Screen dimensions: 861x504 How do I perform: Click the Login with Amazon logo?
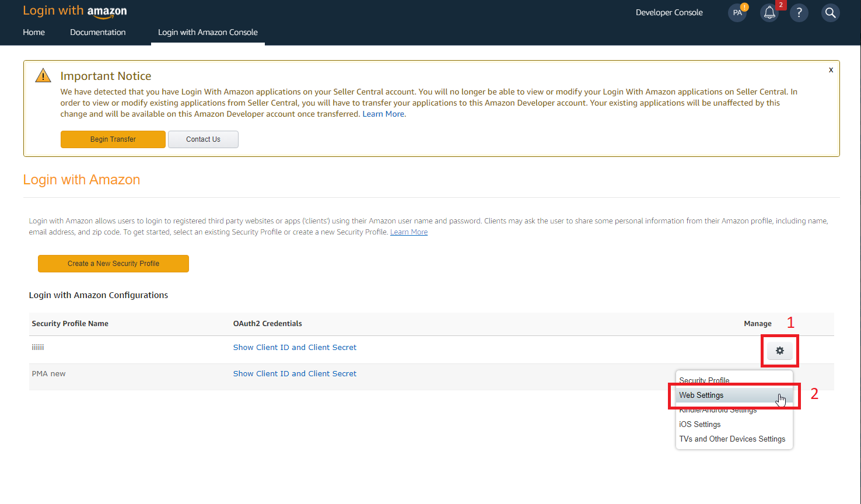coord(75,11)
